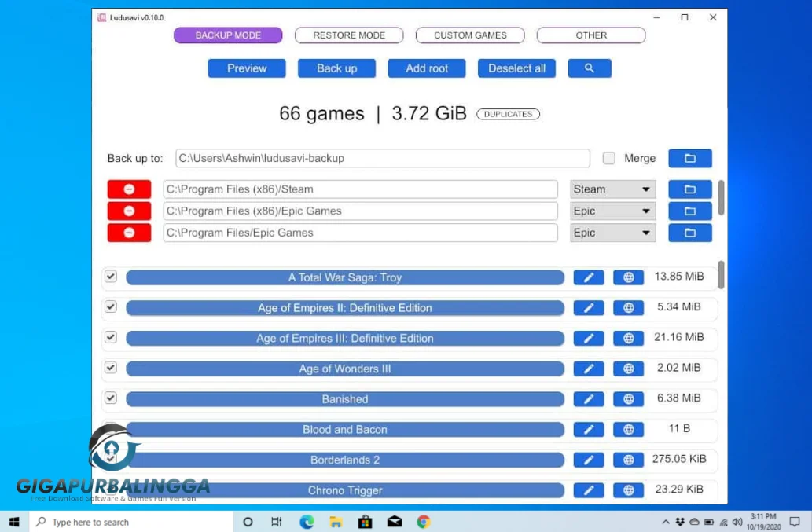
Task: Edit Age of Empires II: Definitive Edition entry
Action: 588,308
